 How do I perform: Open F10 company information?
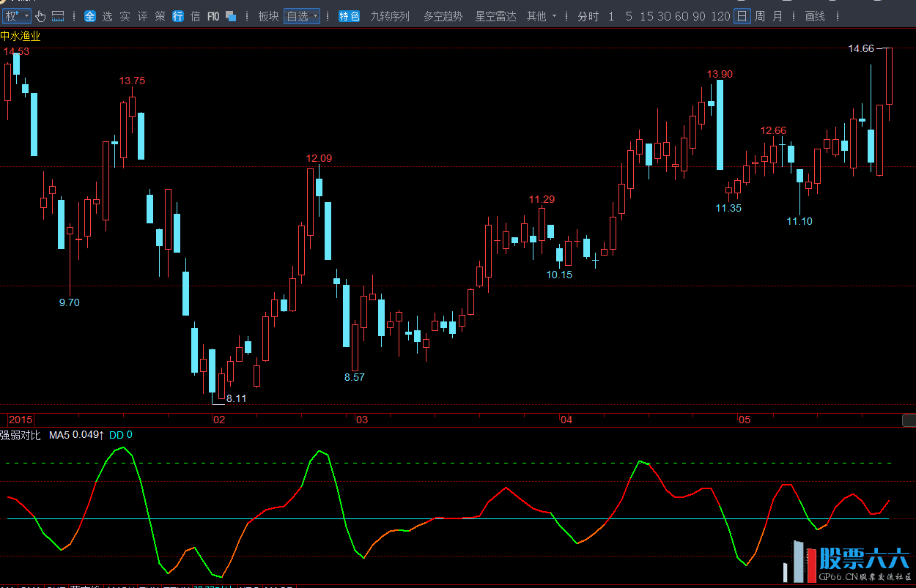click(213, 16)
